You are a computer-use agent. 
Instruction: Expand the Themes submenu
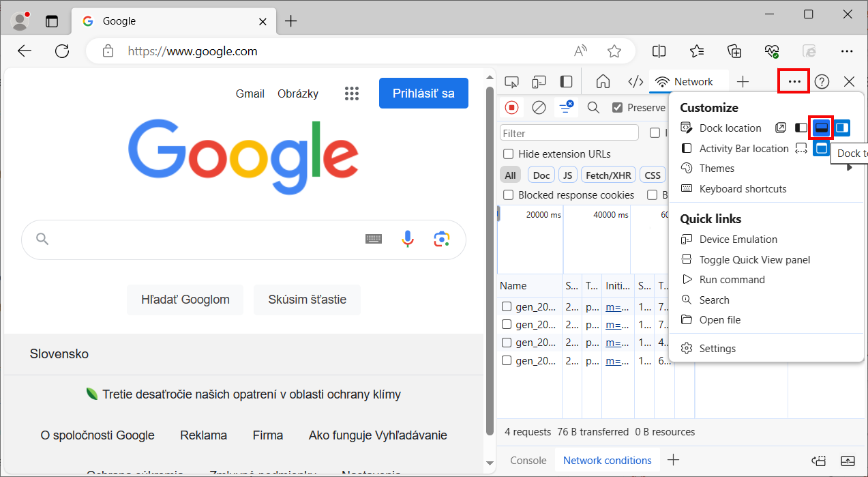tap(766, 169)
